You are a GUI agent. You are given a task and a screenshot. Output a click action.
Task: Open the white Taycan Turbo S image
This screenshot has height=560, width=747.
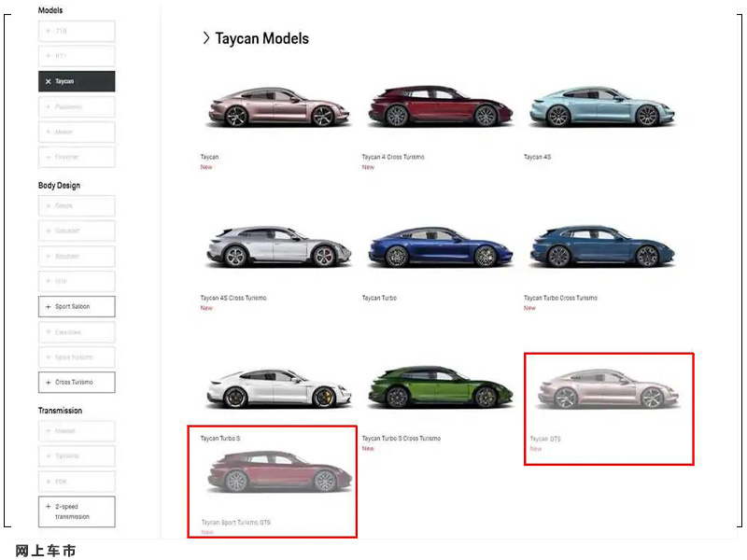279,388
